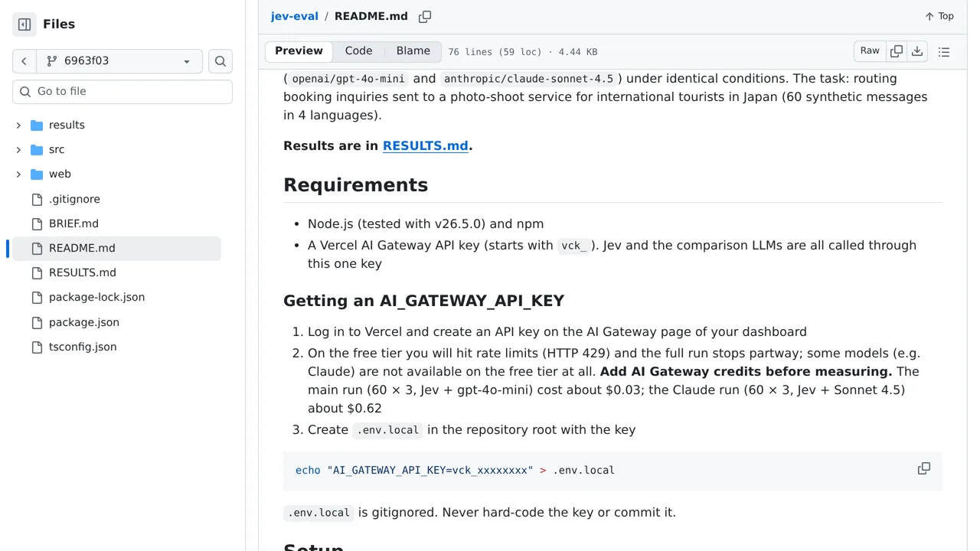Click the vck_ inline code text
Viewport: 980px width, 551px height.
[x=573, y=246]
